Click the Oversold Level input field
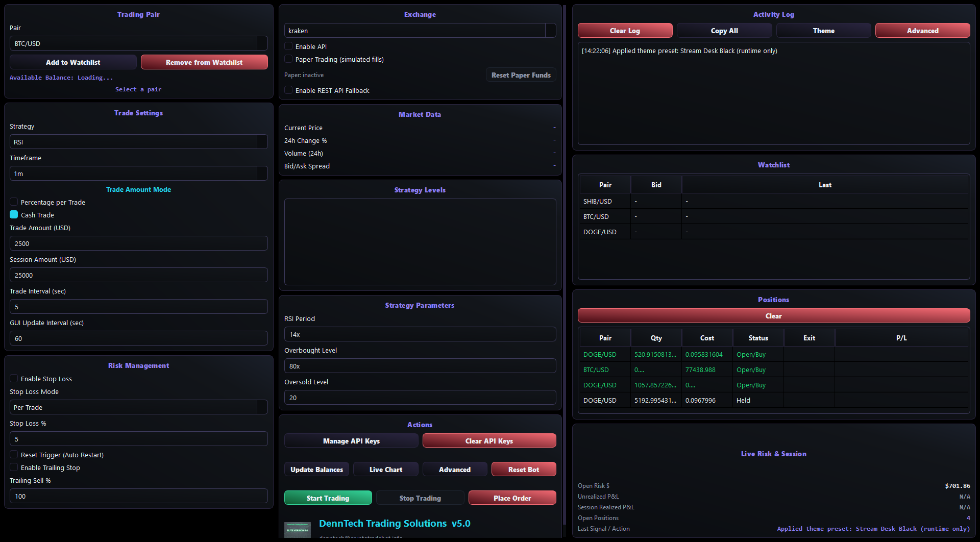Image resolution: width=980 pixels, height=542 pixels. (x=420, y=398)
